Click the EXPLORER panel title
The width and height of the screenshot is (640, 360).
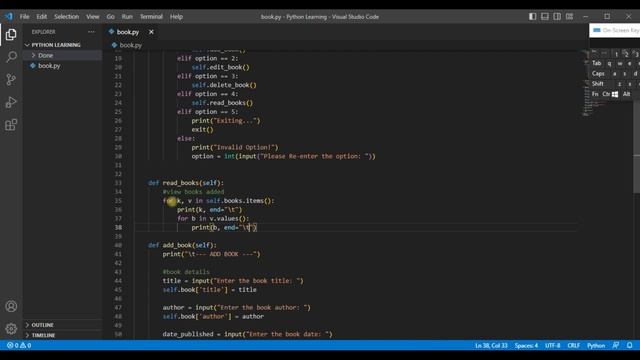coord(44,32)
